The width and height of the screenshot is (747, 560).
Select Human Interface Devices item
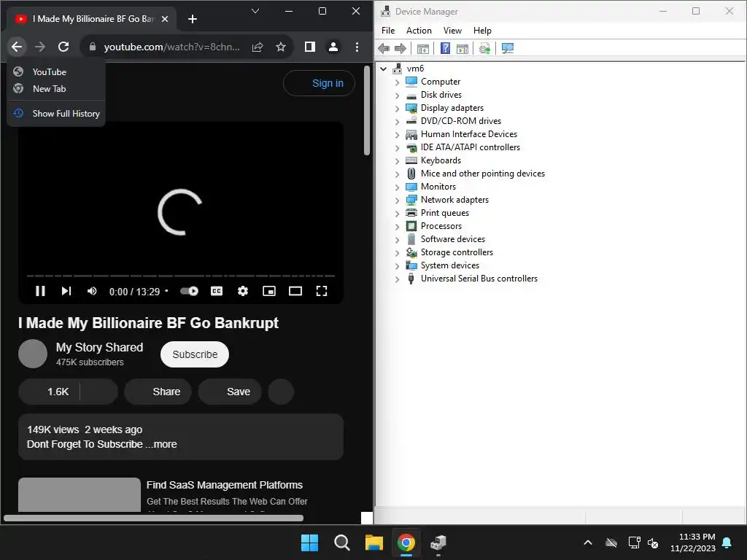(469, 134)
